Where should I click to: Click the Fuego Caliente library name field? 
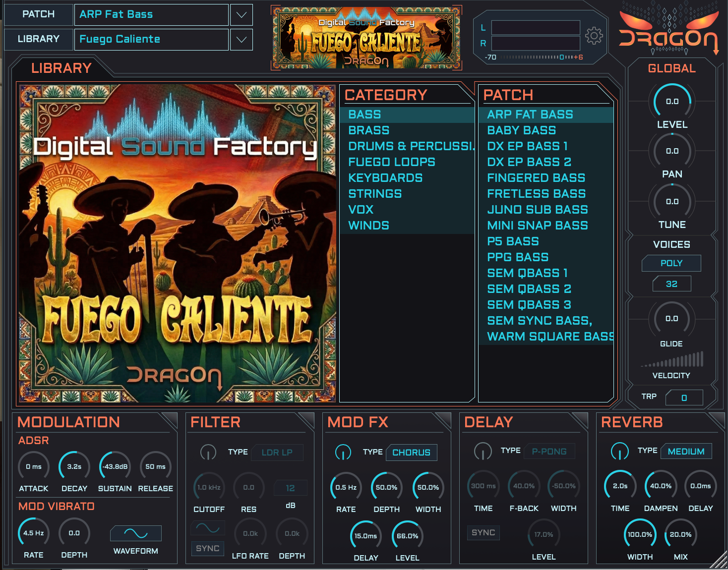[151, 40]
